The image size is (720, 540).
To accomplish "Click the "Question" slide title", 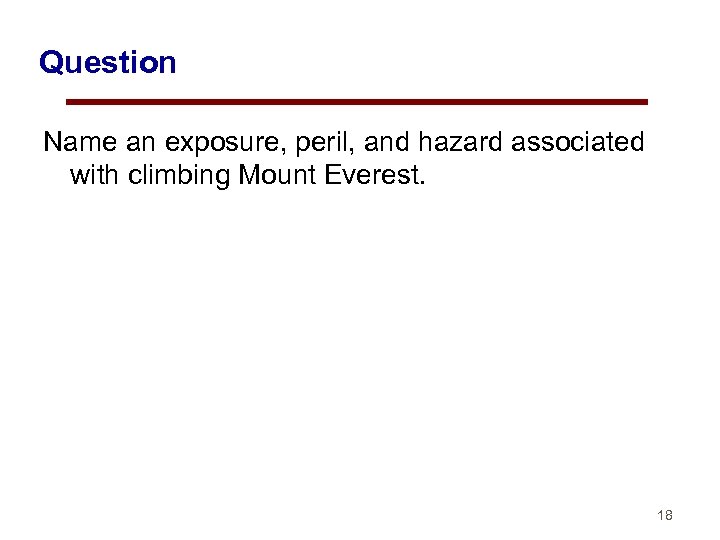I will [x=107, y=63].
